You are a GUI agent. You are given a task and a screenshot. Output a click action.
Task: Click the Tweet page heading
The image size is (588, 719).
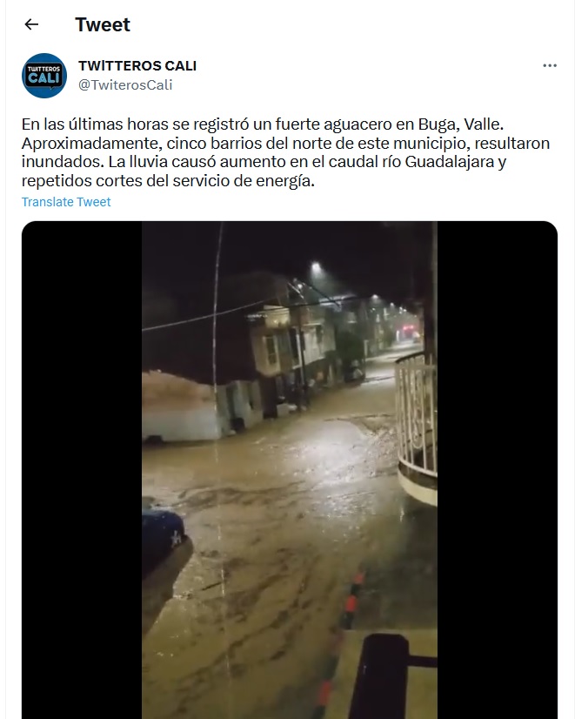(103, 24)
